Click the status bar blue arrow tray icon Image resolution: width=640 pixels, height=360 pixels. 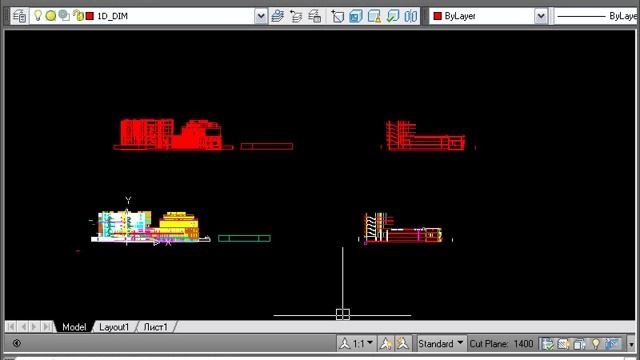pyautogui.click(x=612, y=344)
